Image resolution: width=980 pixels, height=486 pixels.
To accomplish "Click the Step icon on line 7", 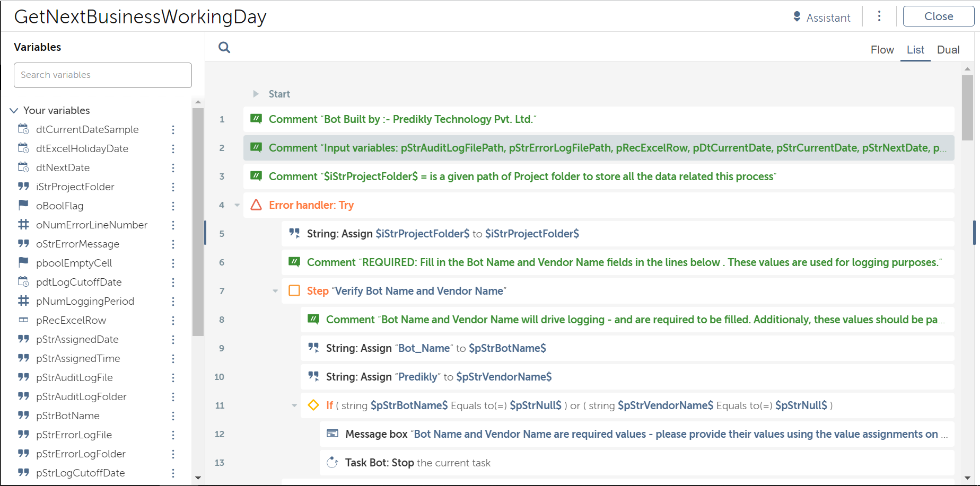I will point(294,291).
